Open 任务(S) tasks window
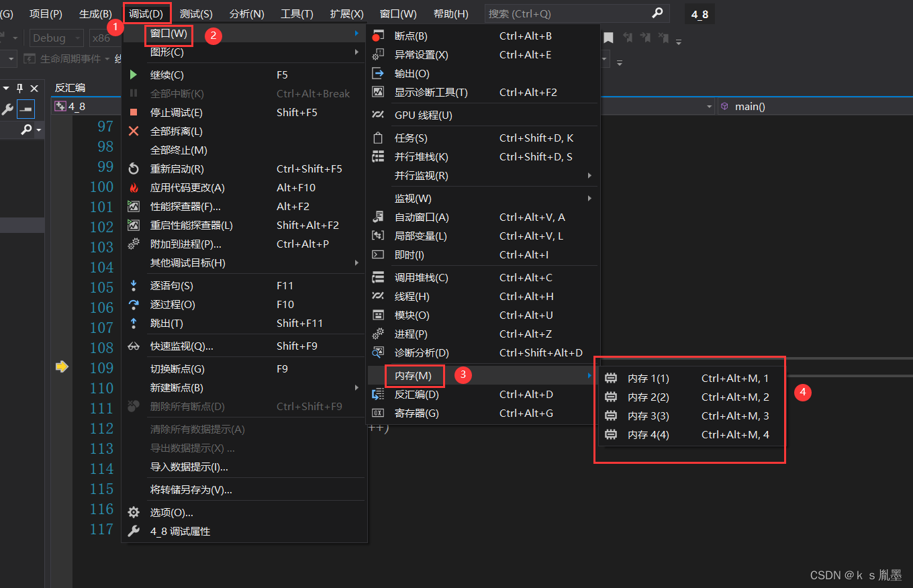The image size is (913, 588). pos(482,138)
